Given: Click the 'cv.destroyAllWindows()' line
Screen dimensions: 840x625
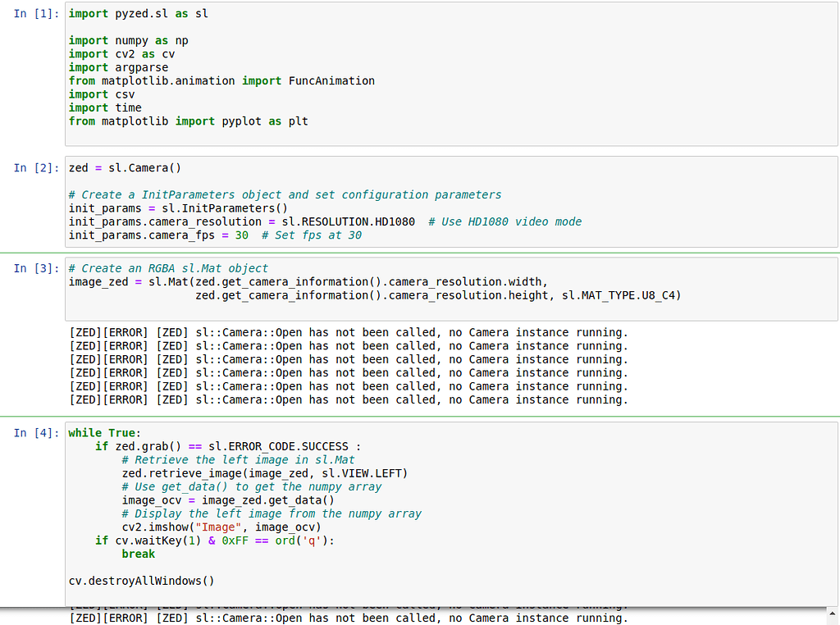Looking at the screenshot, I should click(x=141, y=581).
